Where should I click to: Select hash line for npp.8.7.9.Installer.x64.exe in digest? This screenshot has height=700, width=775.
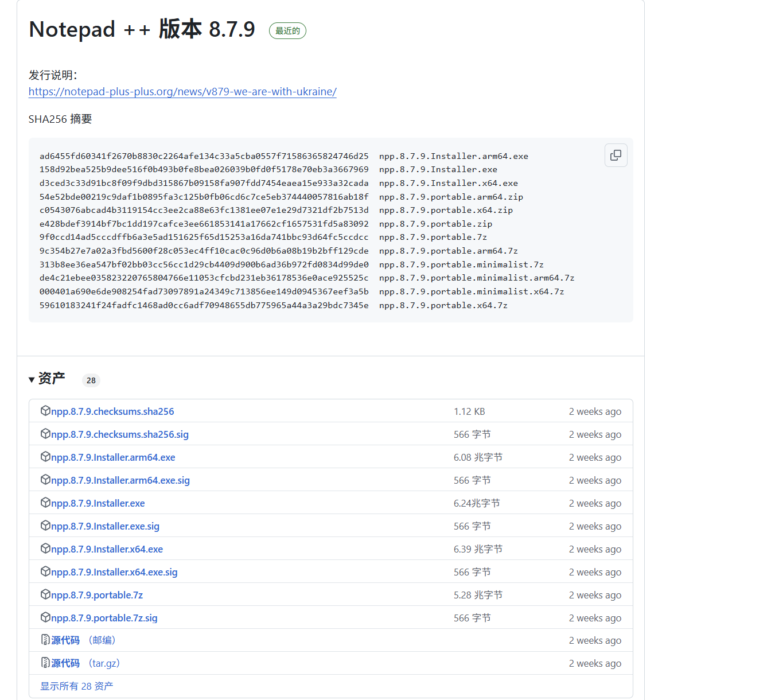pyautogui.click(x=279, y=183)
